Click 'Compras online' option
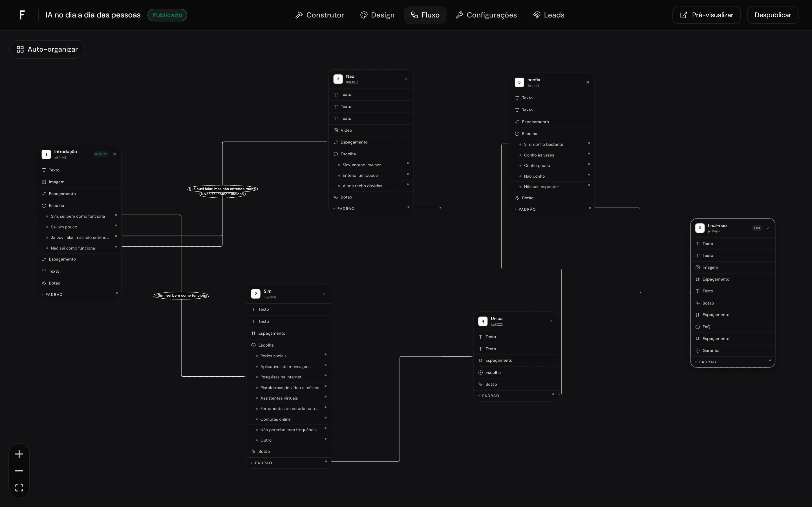The width and height of the screenshot is (812, 507). pos(289,419)
